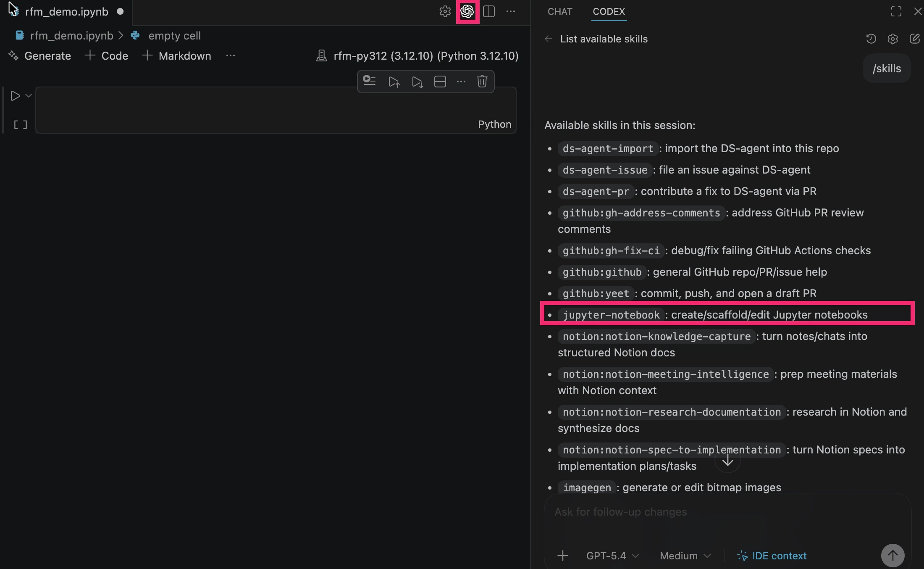Click Execute Cell and Below icon

(x=417, y=82)
